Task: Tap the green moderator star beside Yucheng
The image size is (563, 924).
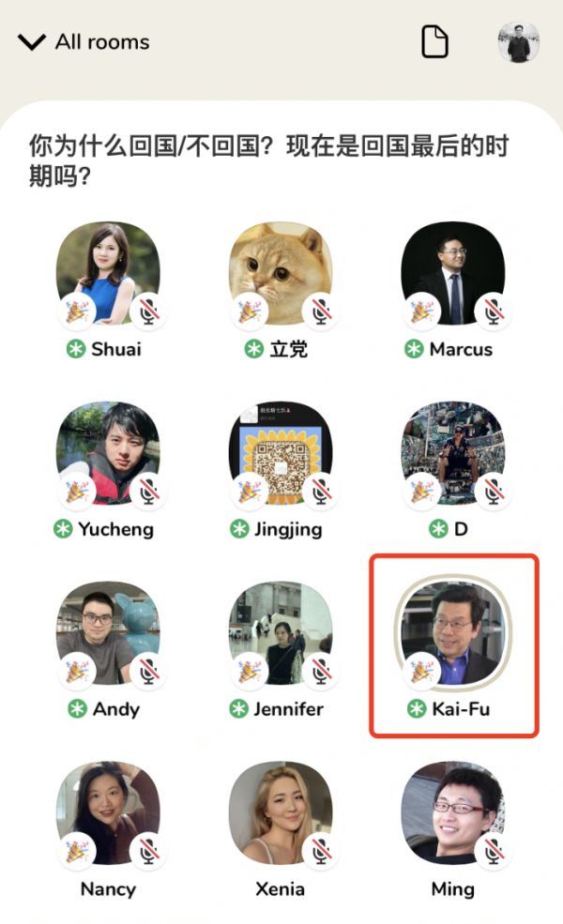Action: 63,528
